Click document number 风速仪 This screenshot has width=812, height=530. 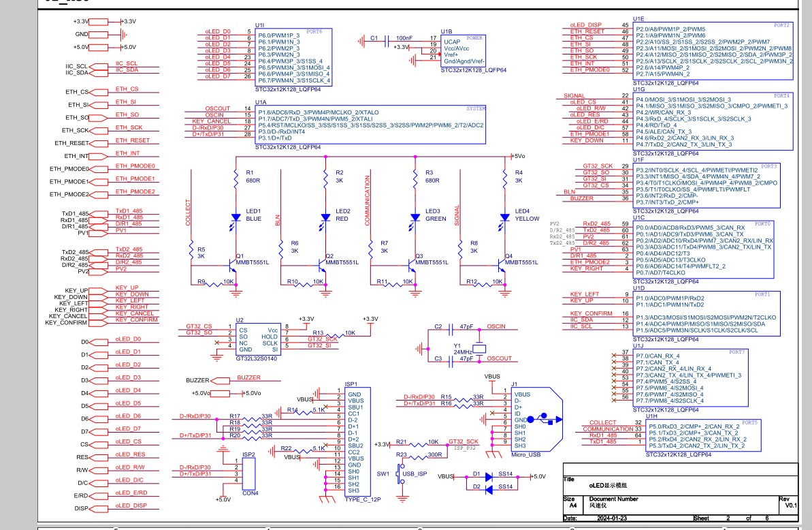coord(598,505)
